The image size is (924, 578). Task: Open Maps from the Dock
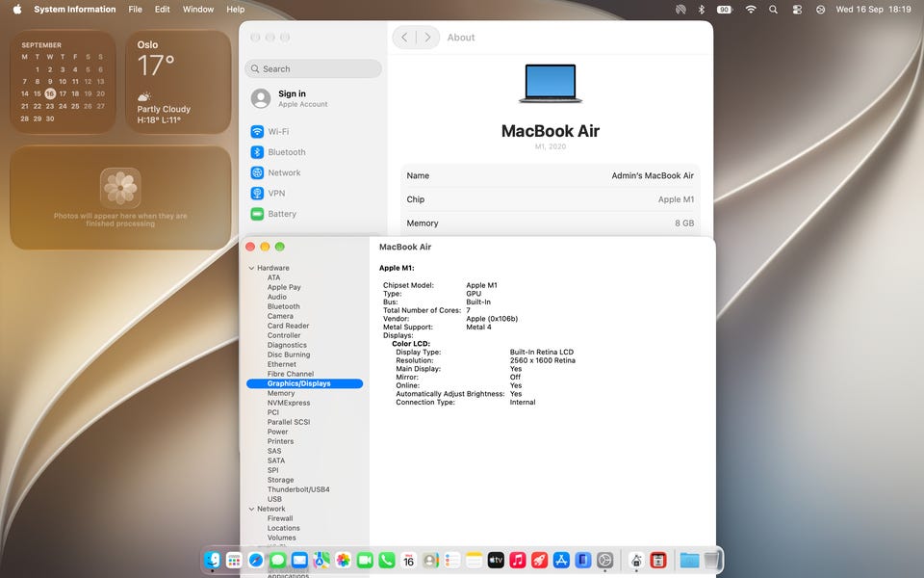pyautogui.click(x=321, y=560)
